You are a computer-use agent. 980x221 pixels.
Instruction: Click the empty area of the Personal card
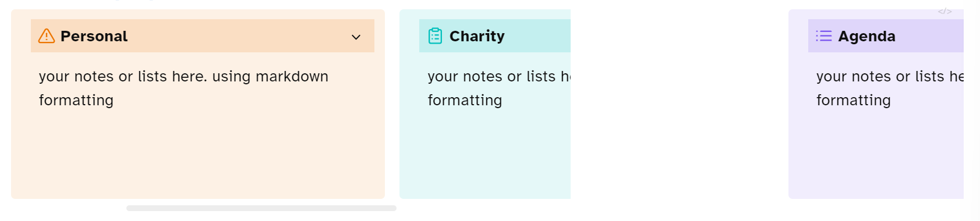point(198,154)
